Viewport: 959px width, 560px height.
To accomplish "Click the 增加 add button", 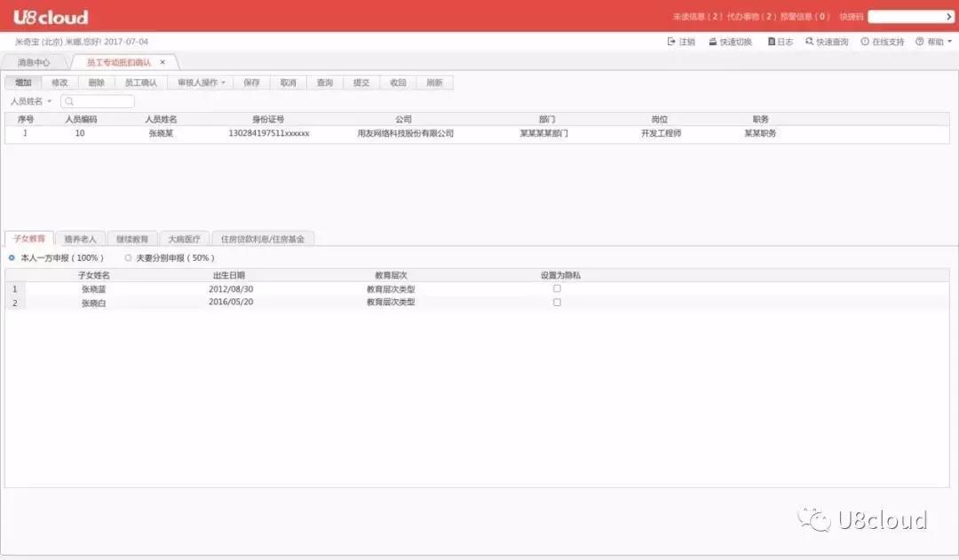I will tap(23, 83).
